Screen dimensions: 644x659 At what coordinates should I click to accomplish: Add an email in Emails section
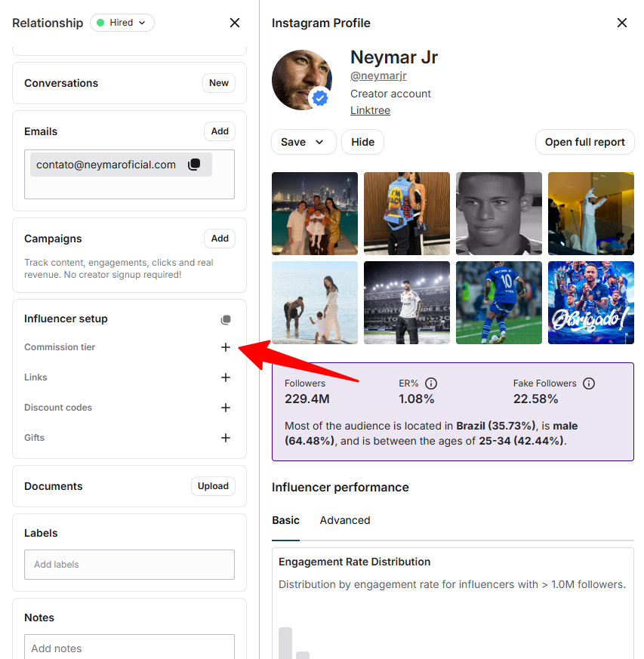coord(220,131)
